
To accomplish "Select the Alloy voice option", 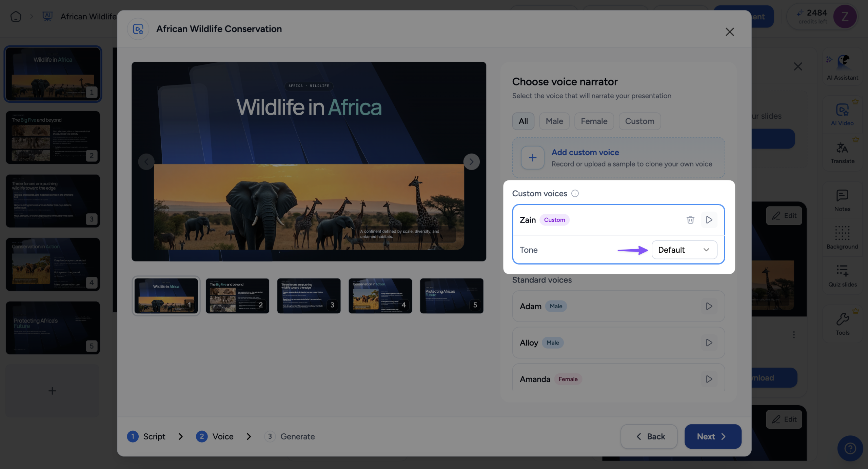I will click(x=618, y=343).
